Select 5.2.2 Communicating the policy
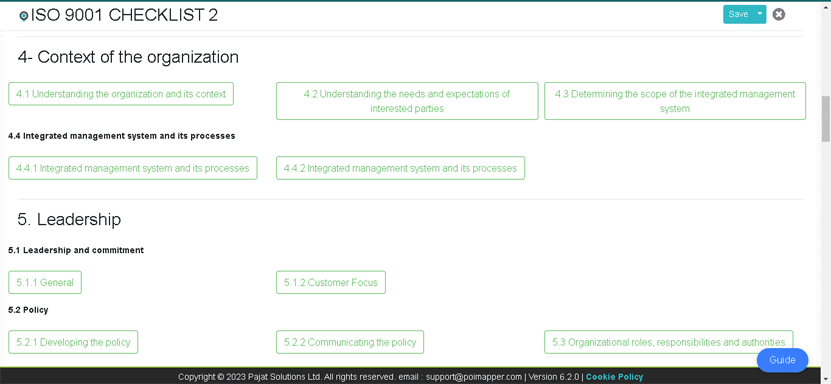 click(350, 342)
